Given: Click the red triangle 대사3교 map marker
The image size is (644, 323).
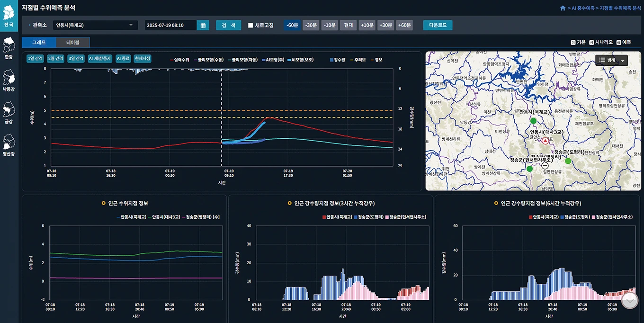Looking at the screenshot, I should (545, 141).
